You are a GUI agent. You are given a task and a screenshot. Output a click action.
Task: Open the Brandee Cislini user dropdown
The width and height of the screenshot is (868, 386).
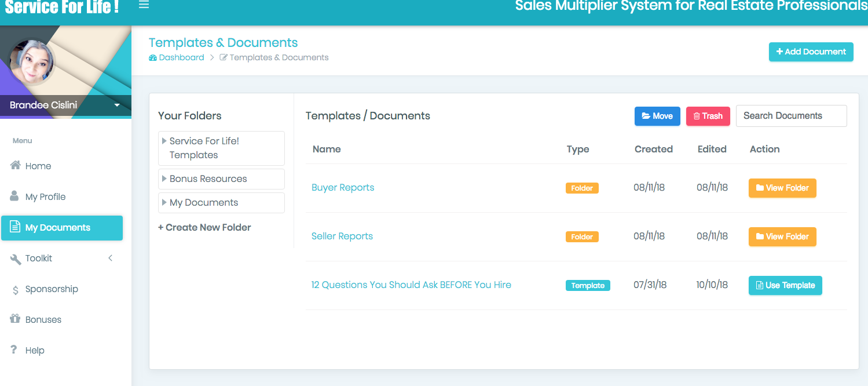(117, 105)
